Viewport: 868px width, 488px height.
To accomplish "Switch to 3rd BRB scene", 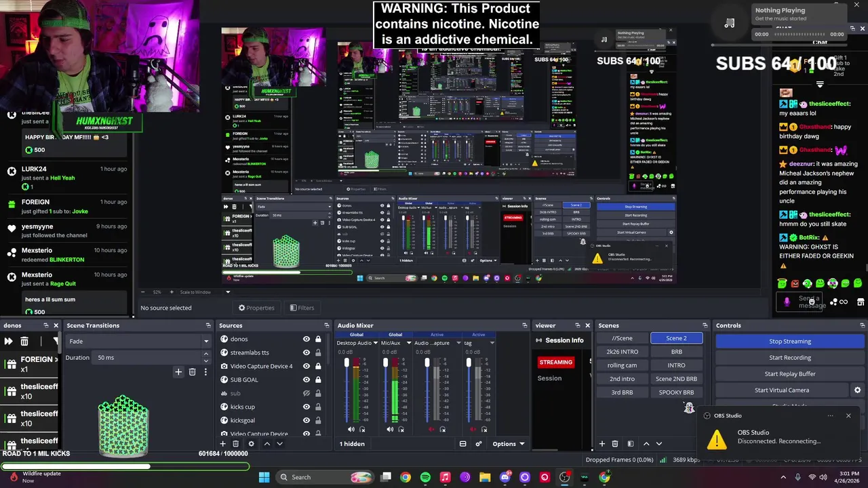I will (x=622, y=392).
